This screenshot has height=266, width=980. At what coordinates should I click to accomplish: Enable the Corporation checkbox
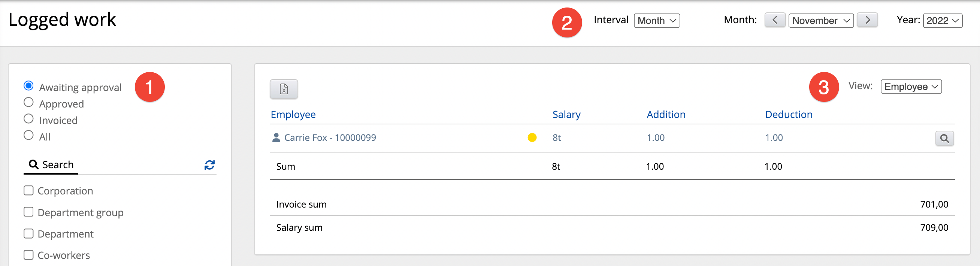click(x=28, y=191)
